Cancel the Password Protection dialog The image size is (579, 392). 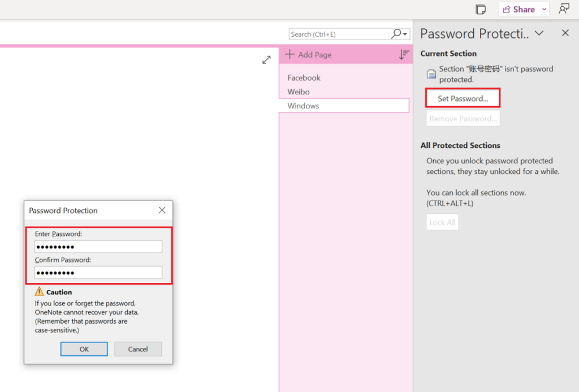[138, 349]
